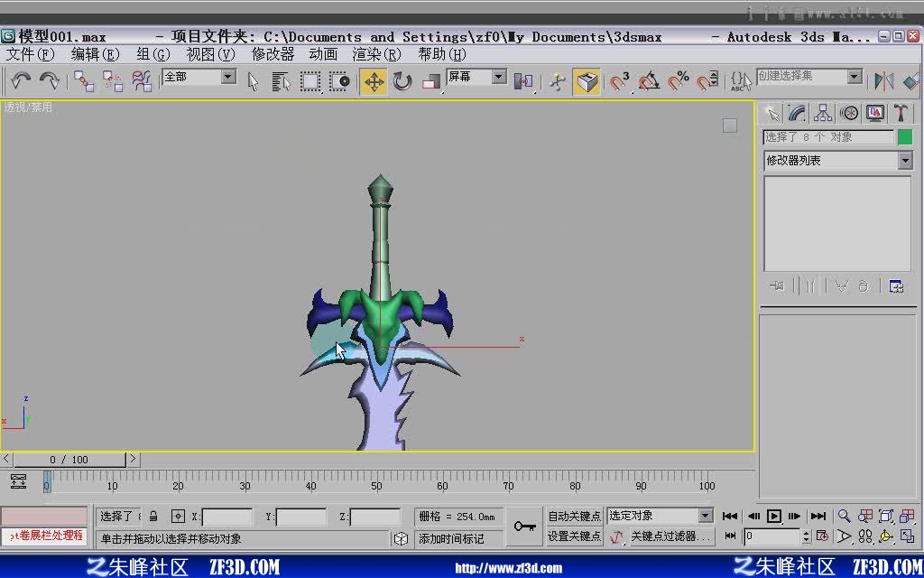Image resolution: width=924 pixels, height=578 pixels.
Task: Click the time slider's left arrow
Action: pyautogui.click(x=6, y=458)
